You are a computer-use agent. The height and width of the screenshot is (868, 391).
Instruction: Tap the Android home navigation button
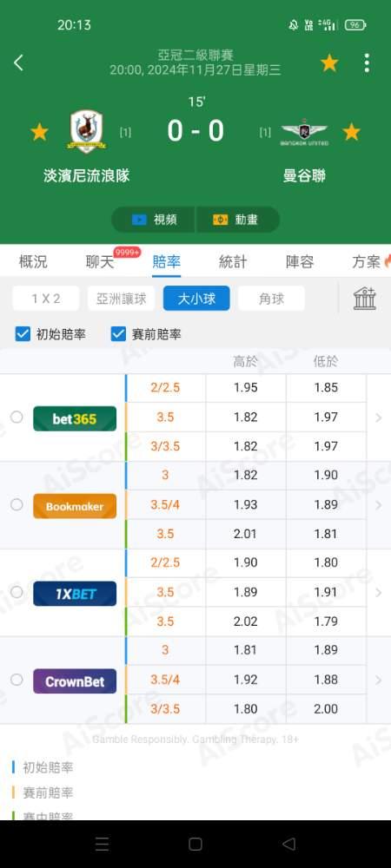click(195, 844)
